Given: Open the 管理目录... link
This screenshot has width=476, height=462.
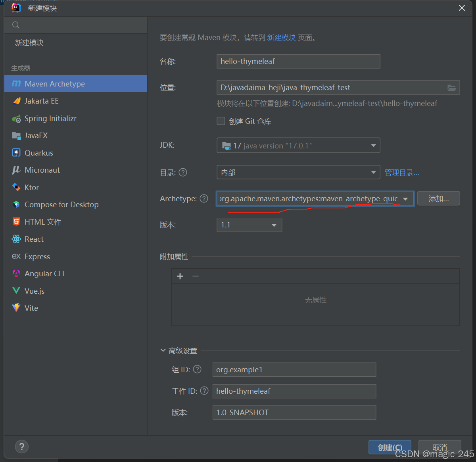Looking at the screenshot, I should pyautogui.click(x=402, y=173).
